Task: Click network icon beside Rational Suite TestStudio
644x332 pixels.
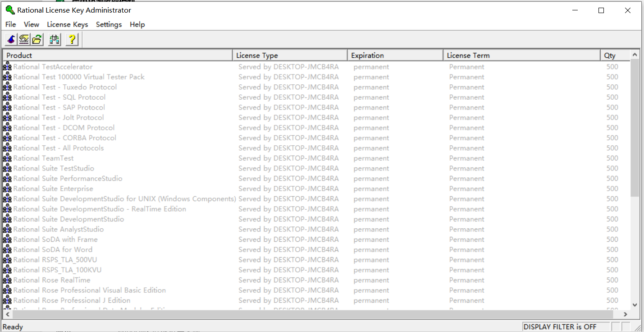Action: coord(7,168)
